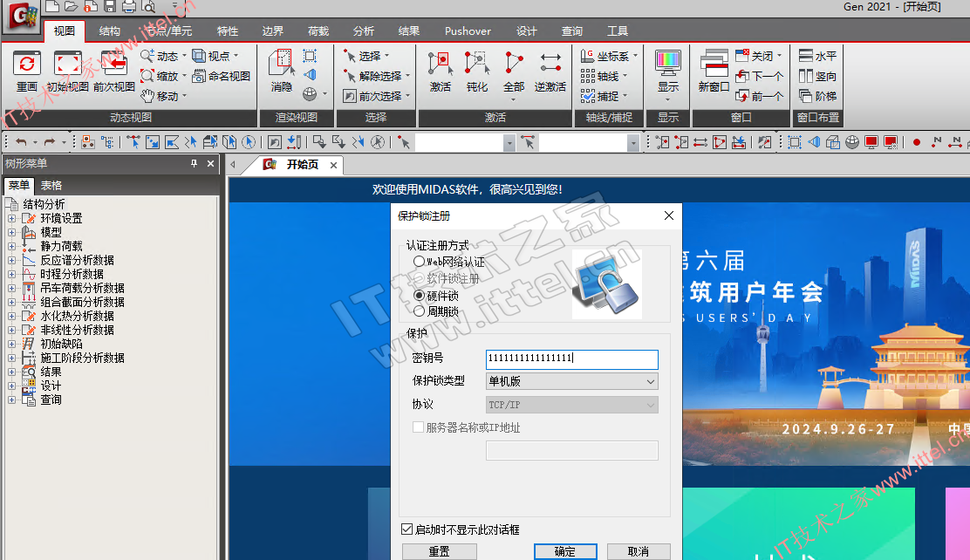
Task: Click the 重画 redraw icon
Action: click(26, 64)
